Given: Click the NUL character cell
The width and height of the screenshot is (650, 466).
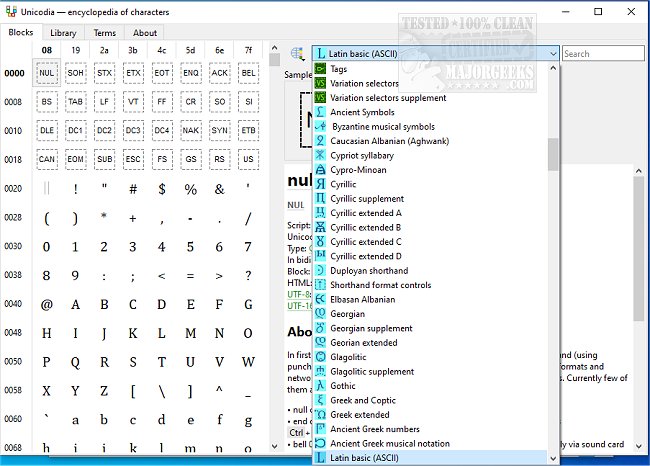Looking at the screenshot, I should click(x=46, y=73).
